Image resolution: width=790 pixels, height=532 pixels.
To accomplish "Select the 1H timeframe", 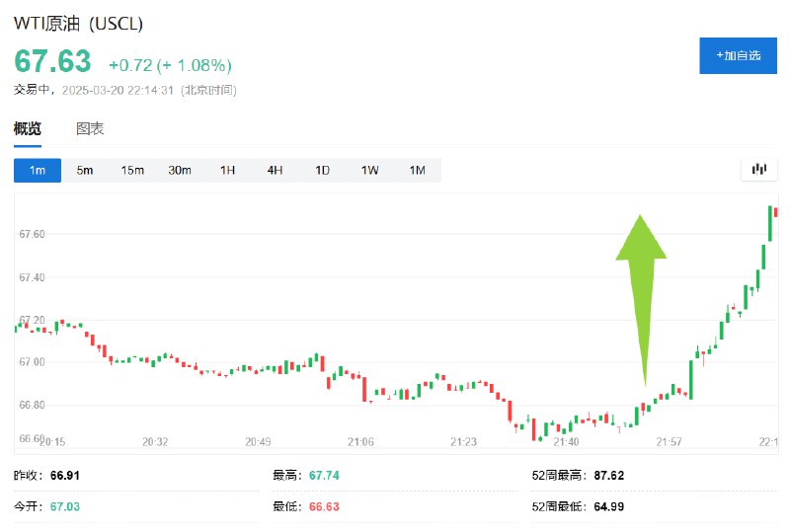I will coord(227,171).
